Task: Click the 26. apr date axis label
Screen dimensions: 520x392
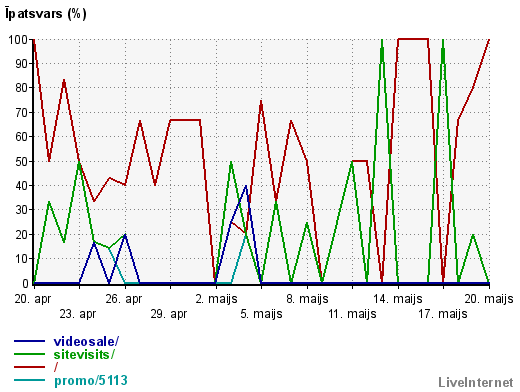Action: click(124, 299)
